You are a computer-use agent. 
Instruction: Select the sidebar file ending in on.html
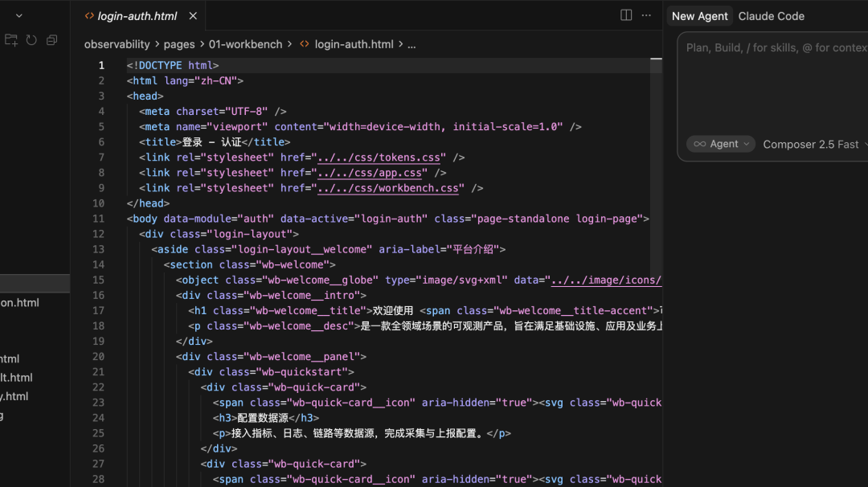click(20, 303)
